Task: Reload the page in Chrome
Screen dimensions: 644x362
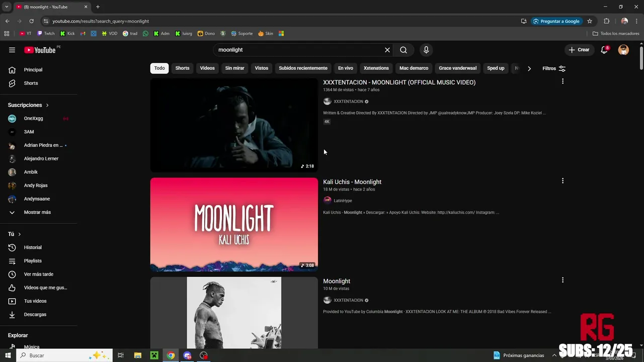Action: tap(31, 21)
